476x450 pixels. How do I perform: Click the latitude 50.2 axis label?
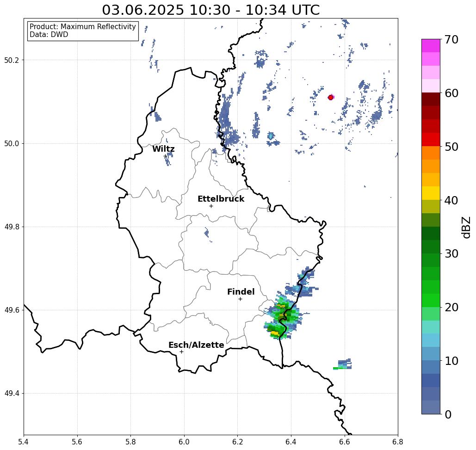tap(12, 60)
